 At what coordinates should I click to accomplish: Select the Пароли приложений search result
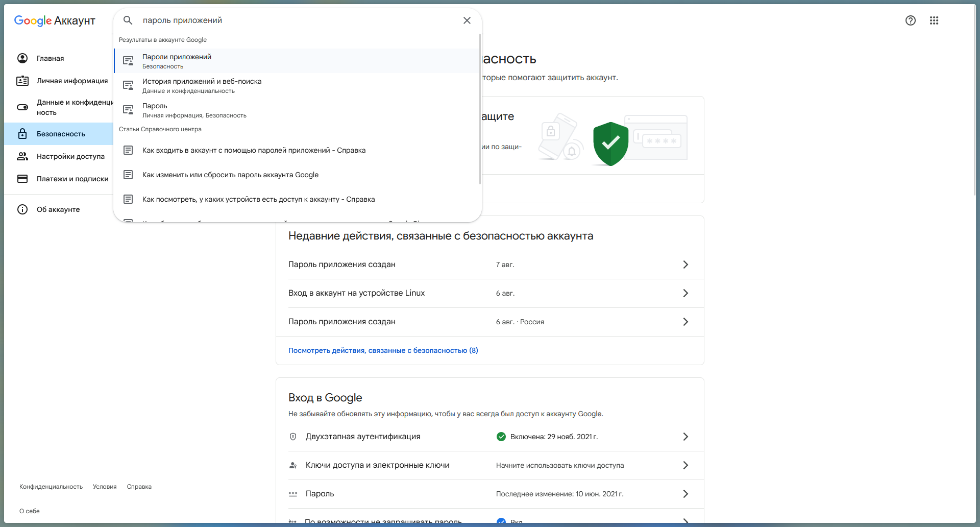(x=297, y=61)
